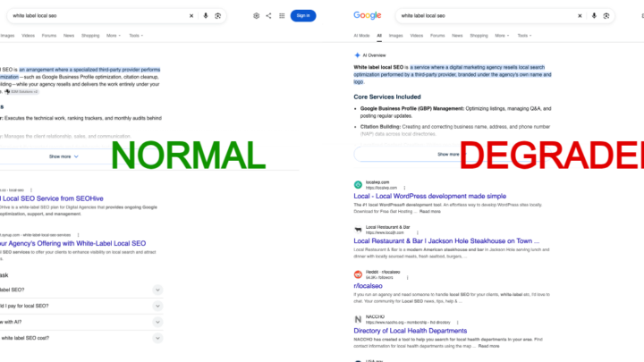Open the Google apps grid
Screen dimensions: 644x362
click(x=282, y=15)
